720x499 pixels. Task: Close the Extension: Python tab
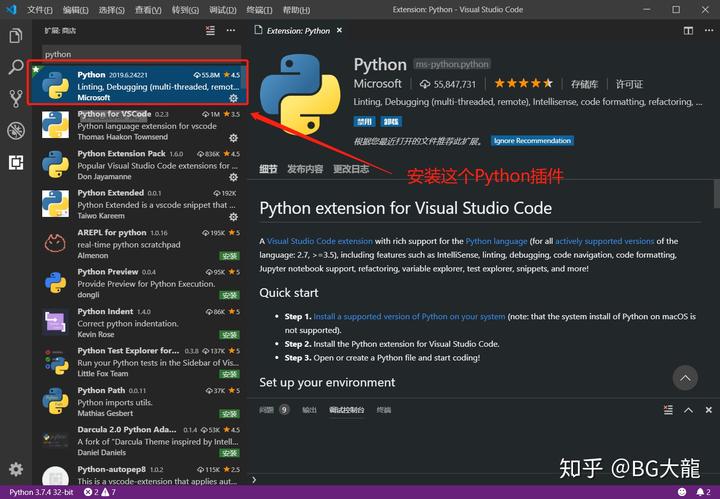point(339,30)
